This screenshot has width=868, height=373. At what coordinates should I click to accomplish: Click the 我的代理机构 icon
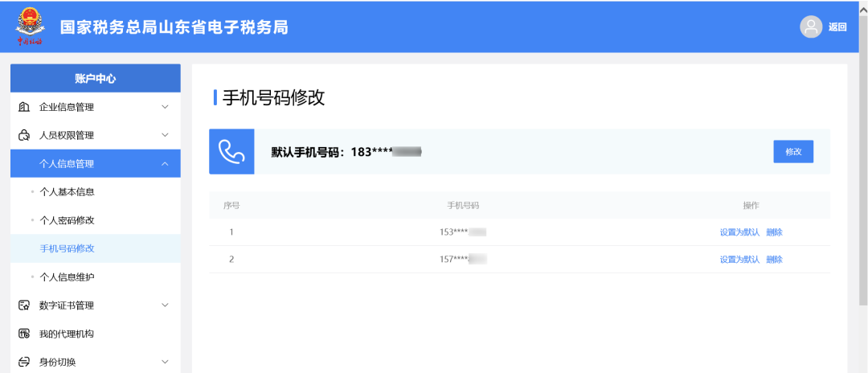24,334
